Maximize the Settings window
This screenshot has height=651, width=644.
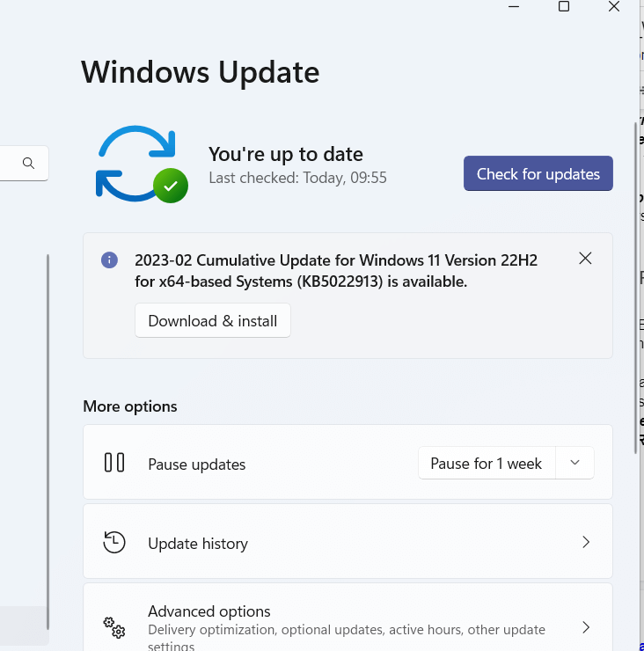(563, 6)
